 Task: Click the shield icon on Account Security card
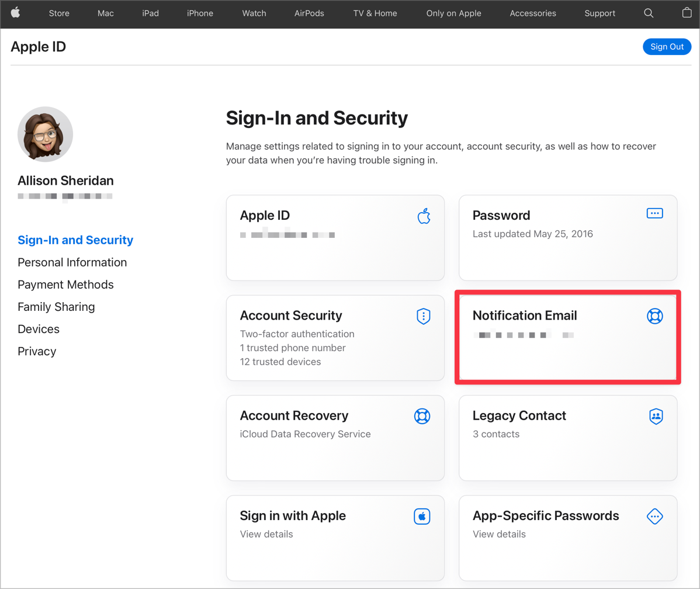423,316
